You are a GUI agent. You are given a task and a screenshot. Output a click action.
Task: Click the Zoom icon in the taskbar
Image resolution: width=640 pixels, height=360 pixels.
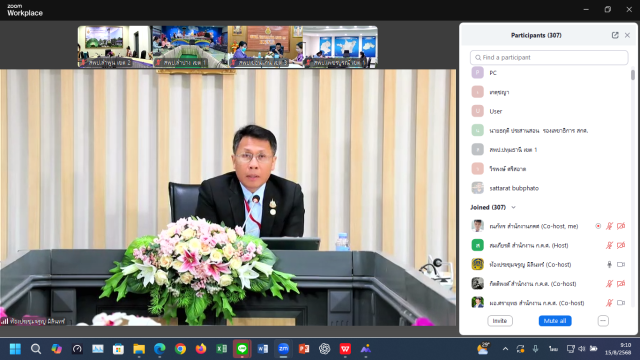(x=283, y=349)
